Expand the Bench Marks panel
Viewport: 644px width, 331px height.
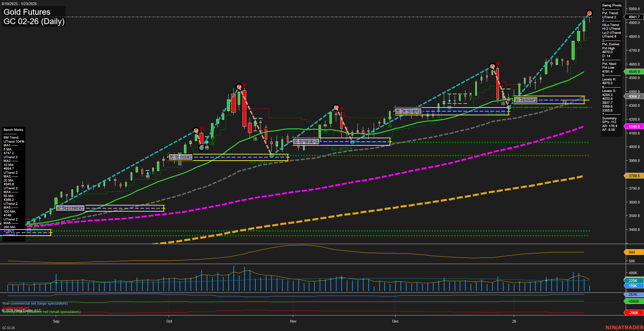tap(13, 129)
